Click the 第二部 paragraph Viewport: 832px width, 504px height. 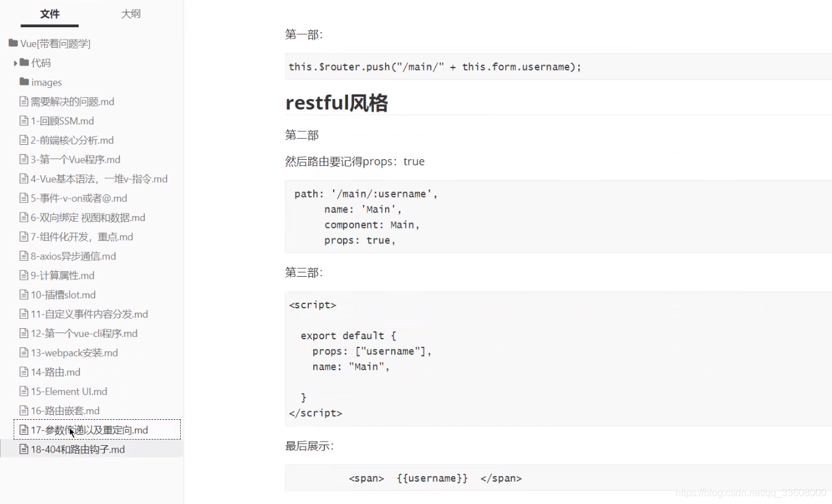302,135
